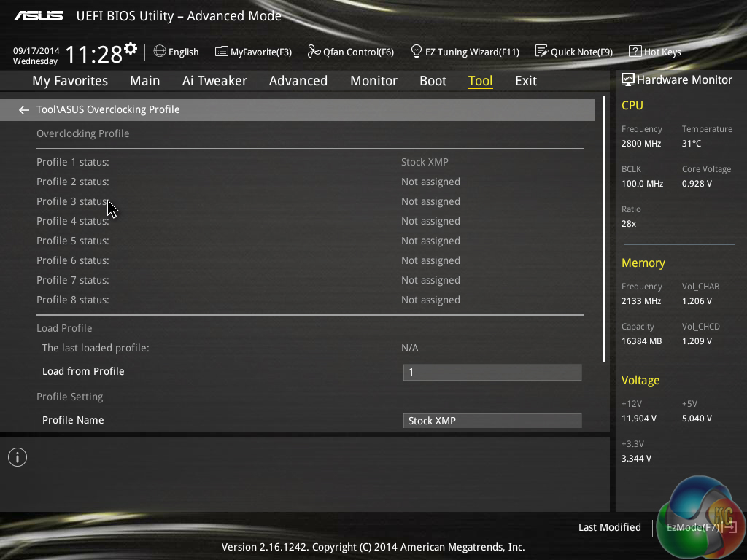Click the MyFavorite(F3) label
747x560 pixels.
[261, 52]
